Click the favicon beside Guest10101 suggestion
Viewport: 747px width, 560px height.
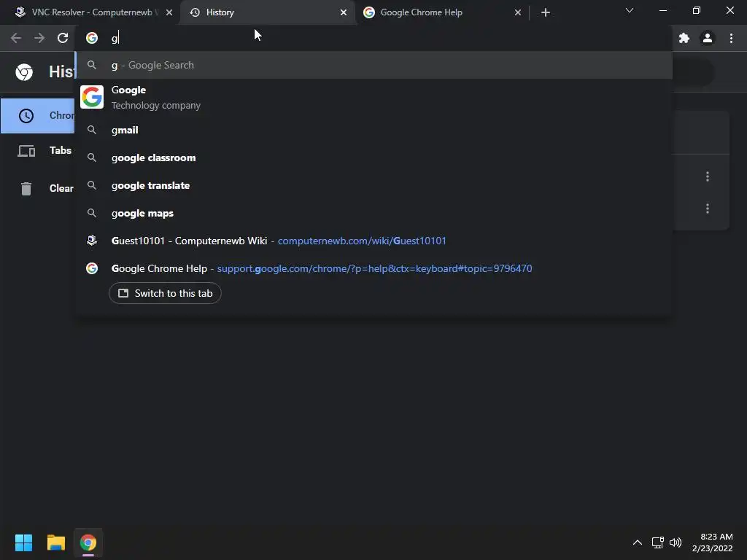point(92,241)
